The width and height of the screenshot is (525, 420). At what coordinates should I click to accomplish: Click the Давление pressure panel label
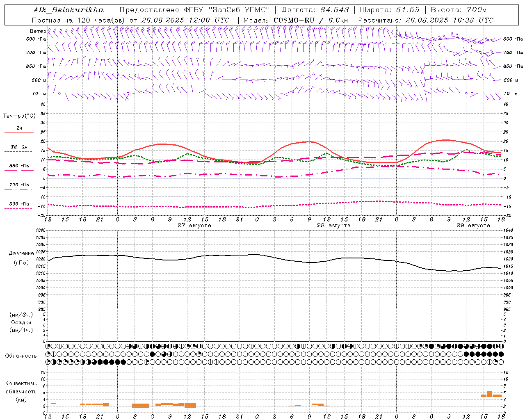[x=21, y=253]
